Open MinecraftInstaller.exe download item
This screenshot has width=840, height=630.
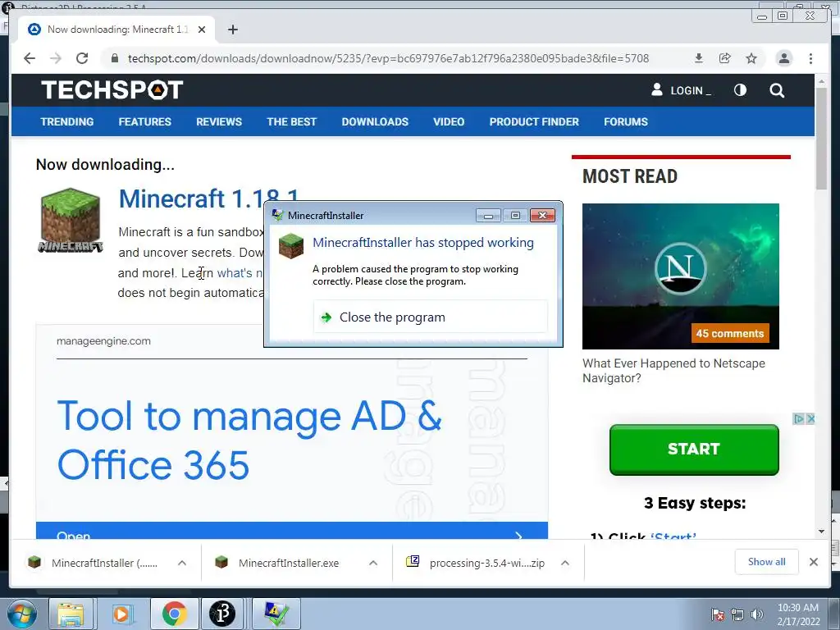288,563
